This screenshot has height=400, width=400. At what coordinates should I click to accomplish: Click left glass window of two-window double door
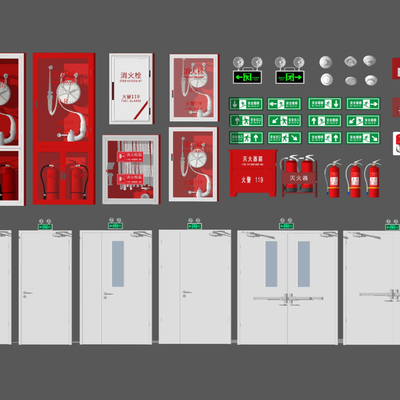pyautogui.click(x=271, y=264)
